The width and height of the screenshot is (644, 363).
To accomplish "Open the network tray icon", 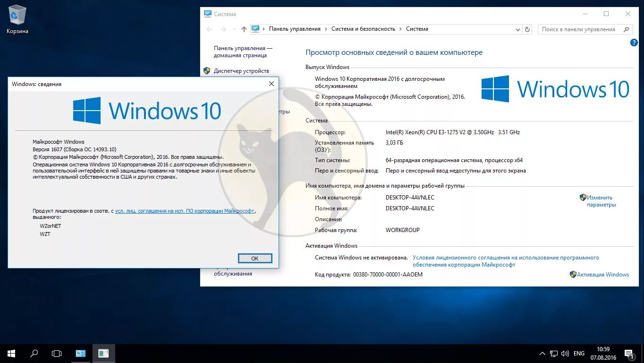I will click(x=553, y=354).
